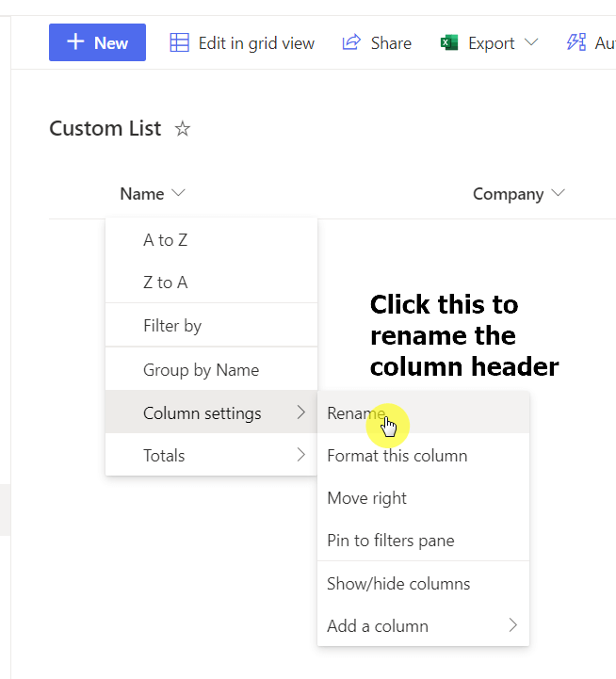The image size is (616, 679).
Task: Open Show/hide columns
Action: tap(423, 583)
